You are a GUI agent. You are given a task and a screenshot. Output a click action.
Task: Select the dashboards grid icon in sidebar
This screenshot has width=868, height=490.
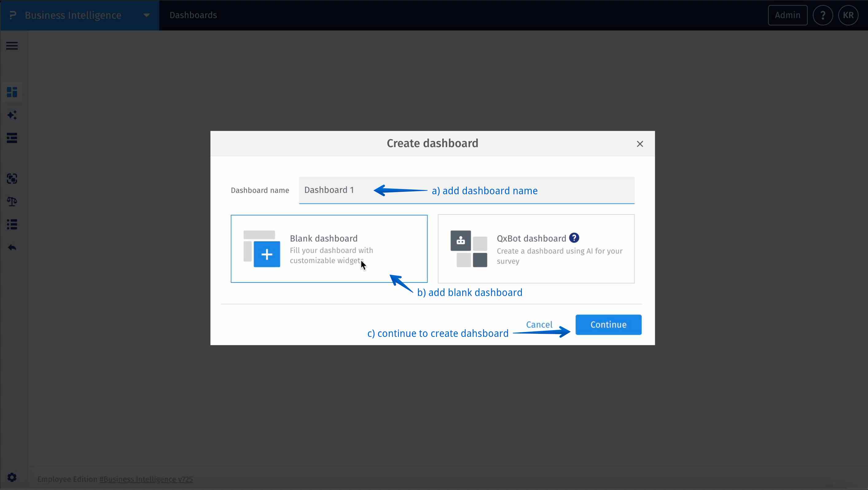[12, 92]
